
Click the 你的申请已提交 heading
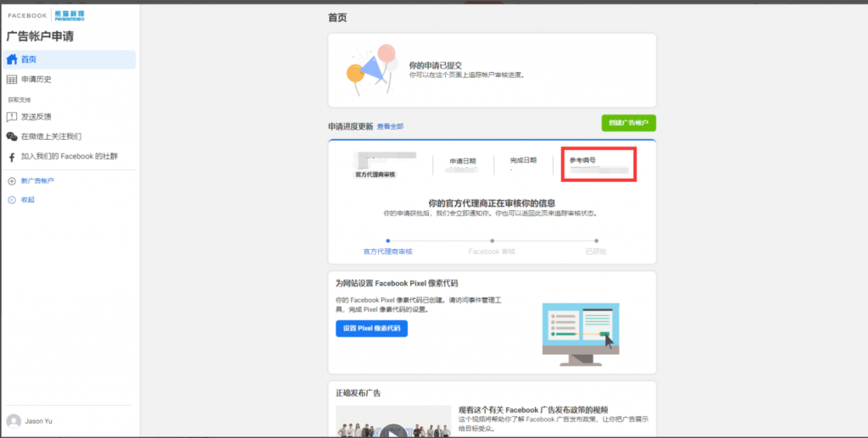[435, 64]
